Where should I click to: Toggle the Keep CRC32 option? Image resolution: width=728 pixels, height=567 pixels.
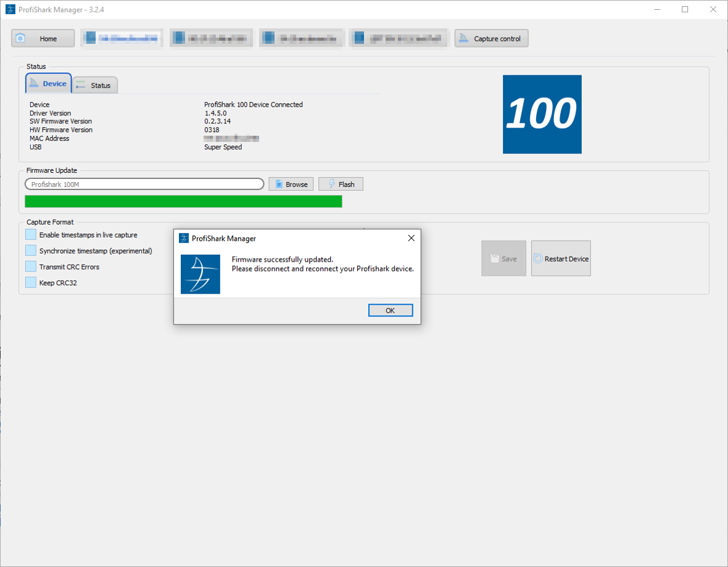click(30, 283)
